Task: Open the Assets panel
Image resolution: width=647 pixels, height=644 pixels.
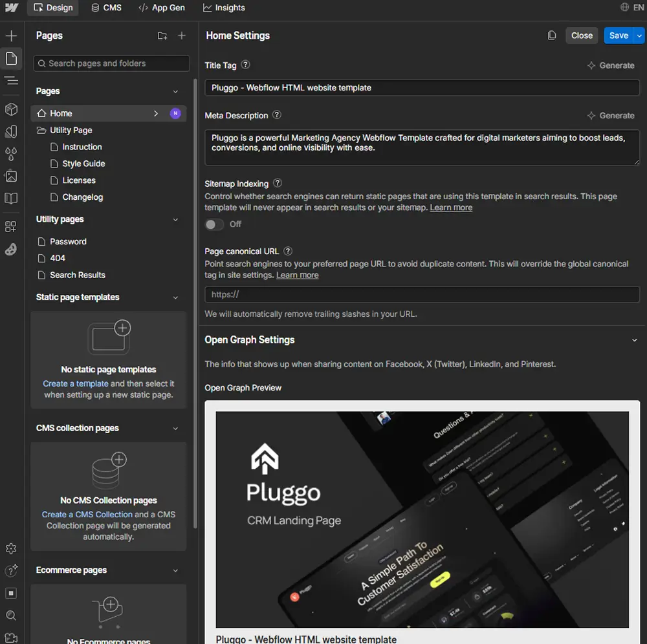Action: [10, 176]
